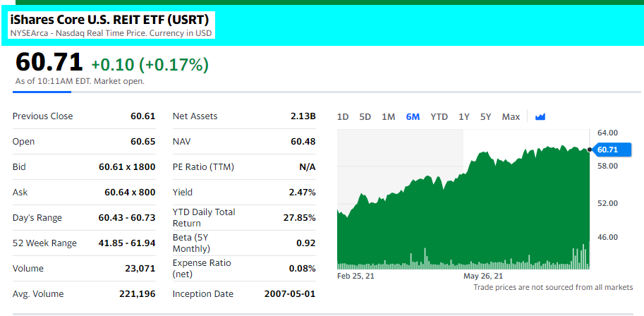This screenshot has width=644, height=316.
Task: Click the trade prices disclaimer text
Action: (553, 287)
